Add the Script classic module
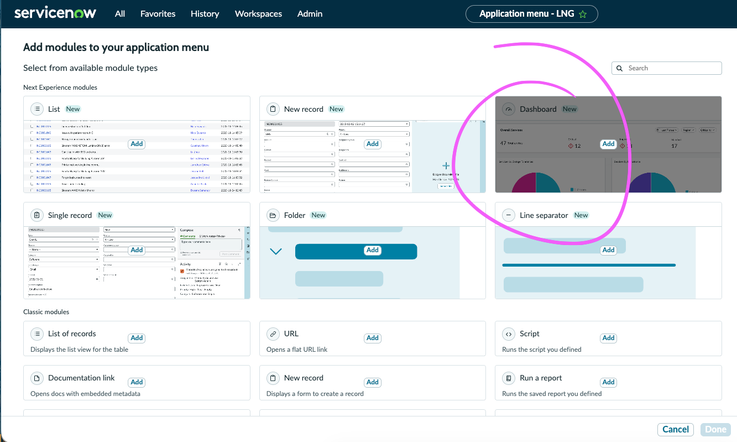737x442 pixels. (x=608, y=338)
